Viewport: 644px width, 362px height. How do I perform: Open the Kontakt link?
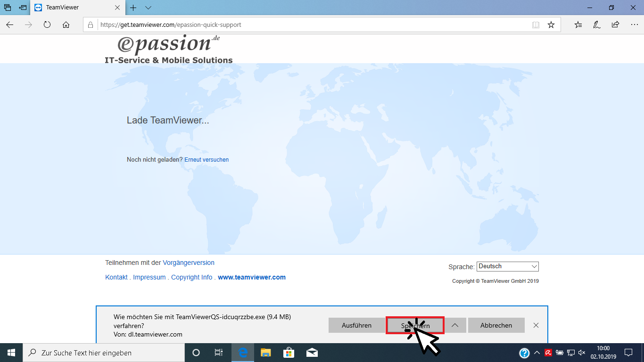pyautogui.click(x=116, y=277)
